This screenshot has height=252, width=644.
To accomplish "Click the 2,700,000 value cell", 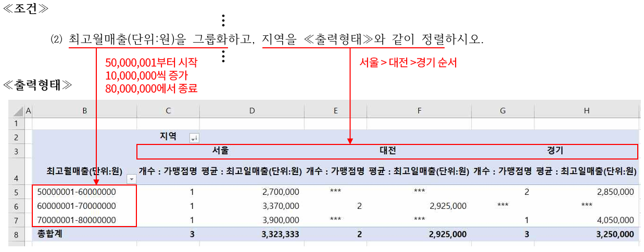I will pyautogui.click(x=282, y=192).
